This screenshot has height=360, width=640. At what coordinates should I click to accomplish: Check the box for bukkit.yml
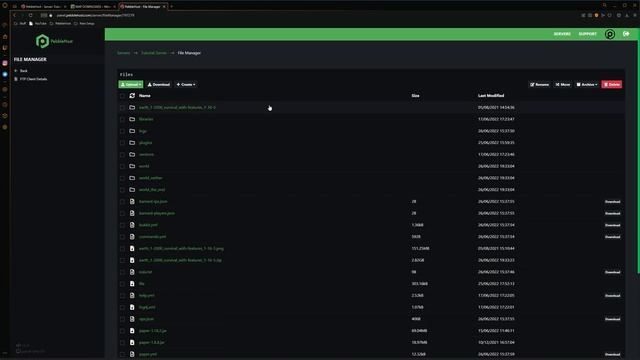[122, 225]
